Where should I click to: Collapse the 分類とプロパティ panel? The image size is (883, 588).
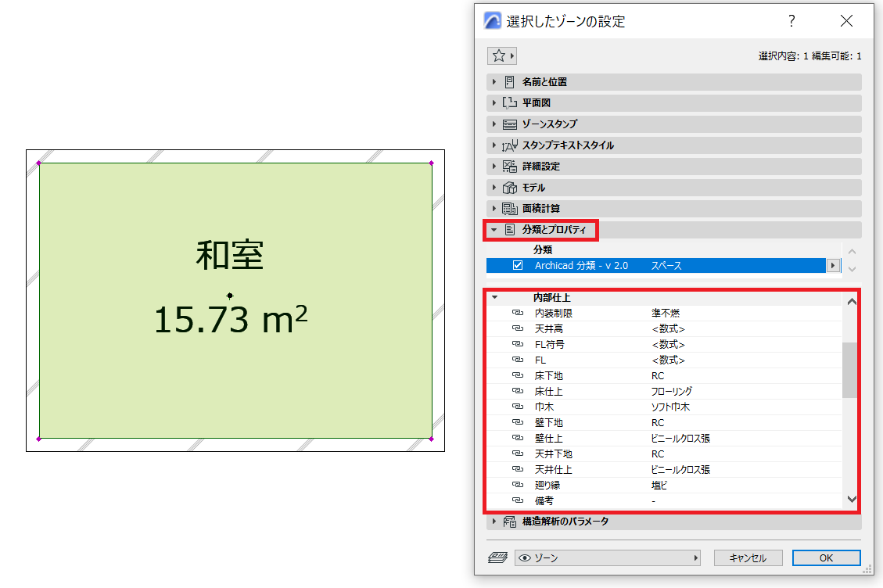(494, 230)
